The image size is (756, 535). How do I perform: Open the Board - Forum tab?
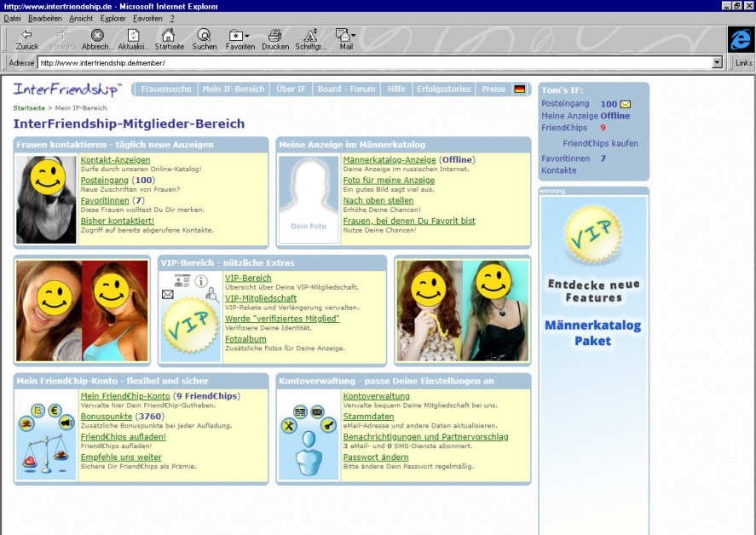[346, 89]
